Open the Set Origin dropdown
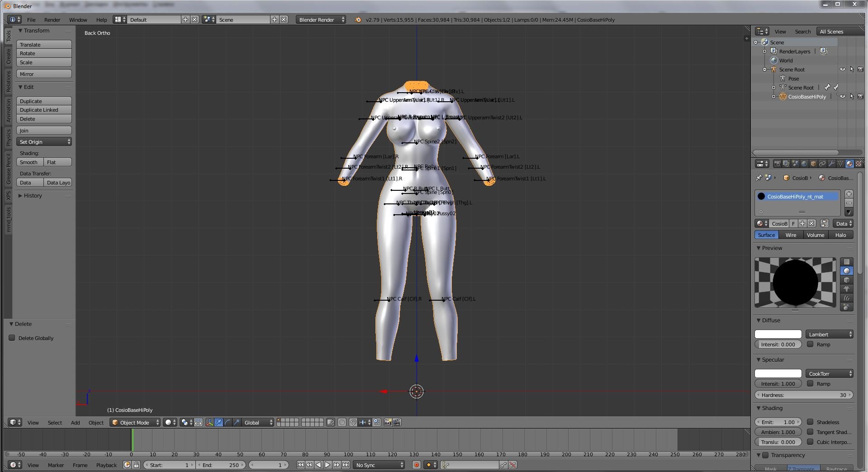Image resolution: width=868 pixels, height=472 pixels. click(x=44, y=142)
